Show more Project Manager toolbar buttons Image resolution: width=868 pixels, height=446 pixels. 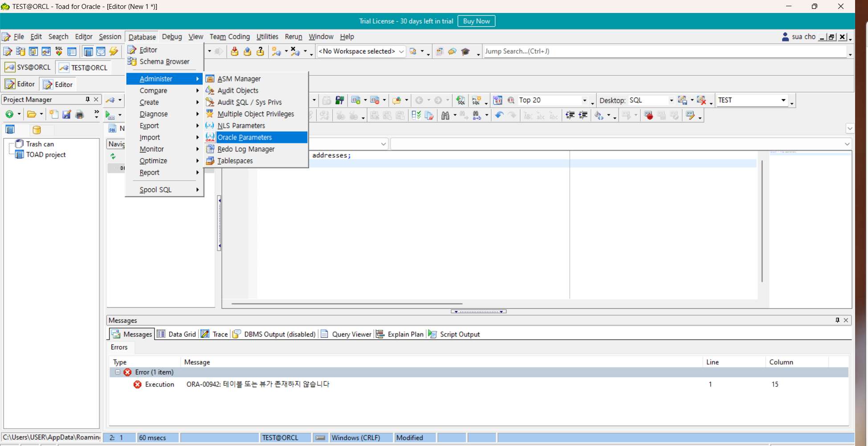(96, 114)
